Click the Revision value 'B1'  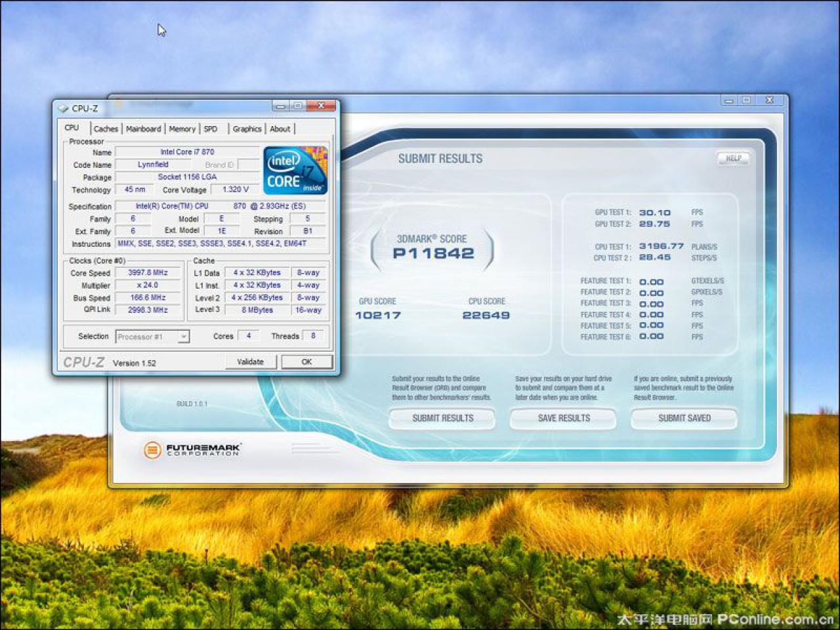[x=307, y=231]
